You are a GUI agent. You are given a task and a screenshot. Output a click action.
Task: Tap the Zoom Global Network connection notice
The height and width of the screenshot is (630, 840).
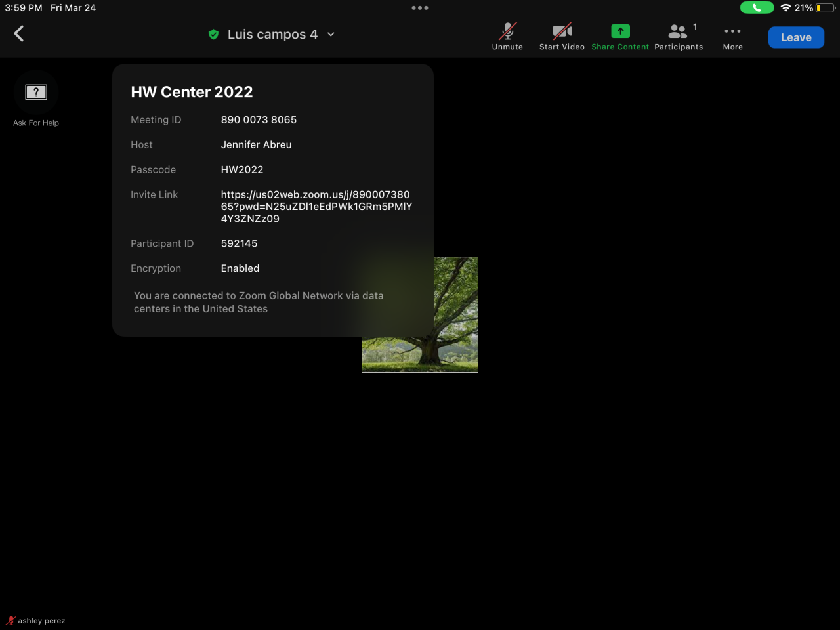[259, 302]
